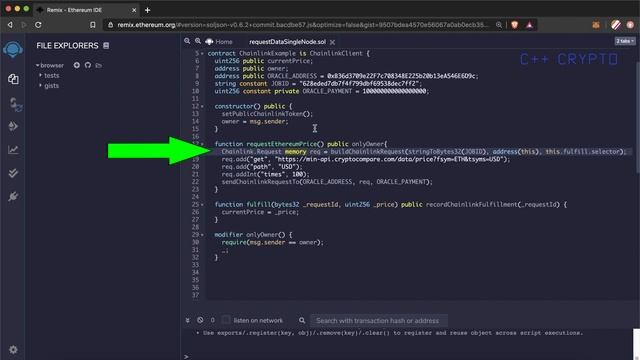Image resolution: width=640 pixels, height=360 pixels.
Task: Fold constructor block at line 12
Action: (x=202, y=107)
